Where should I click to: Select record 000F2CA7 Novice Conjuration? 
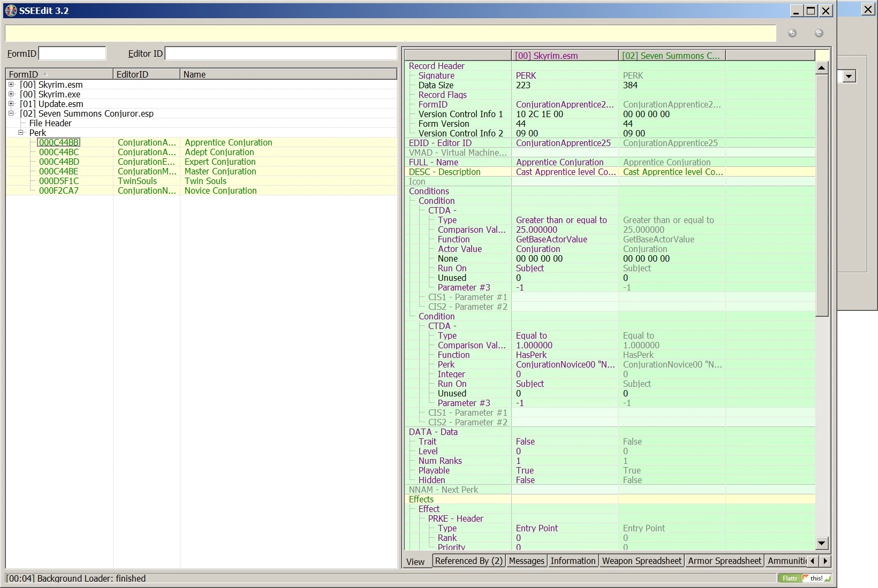click(x=201, y=190)
